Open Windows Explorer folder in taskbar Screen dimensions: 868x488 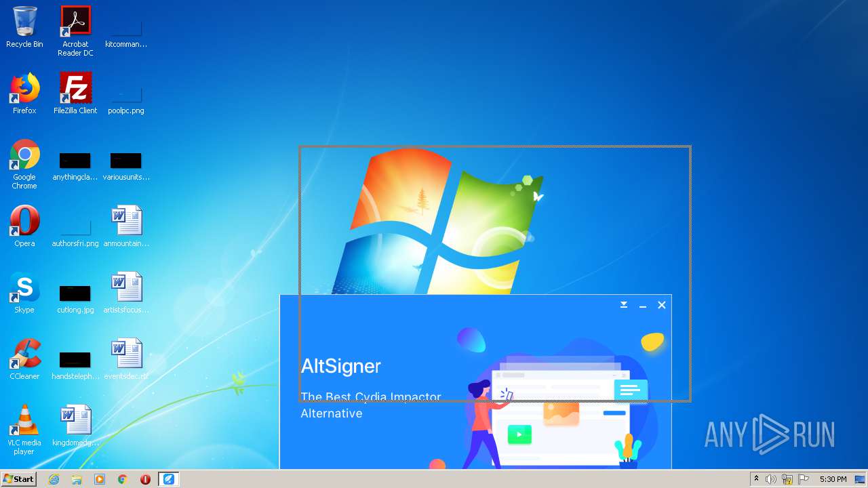(x=77, y=479)
